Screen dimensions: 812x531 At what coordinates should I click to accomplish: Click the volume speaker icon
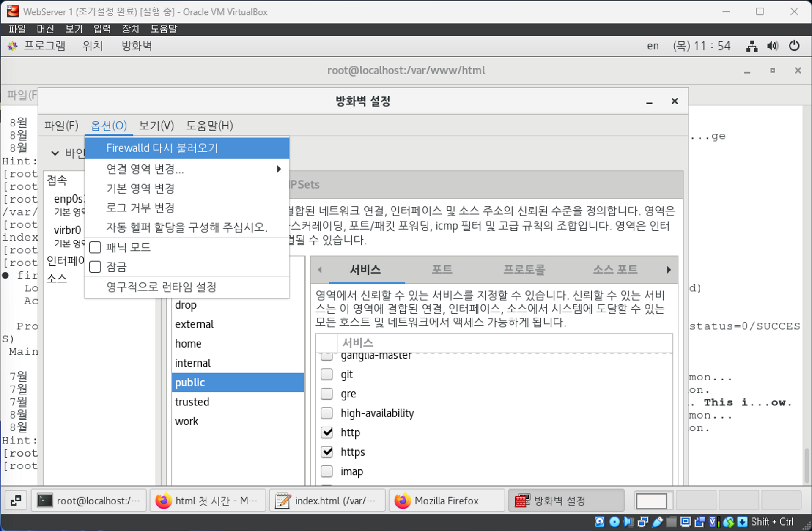coord(772,46)
